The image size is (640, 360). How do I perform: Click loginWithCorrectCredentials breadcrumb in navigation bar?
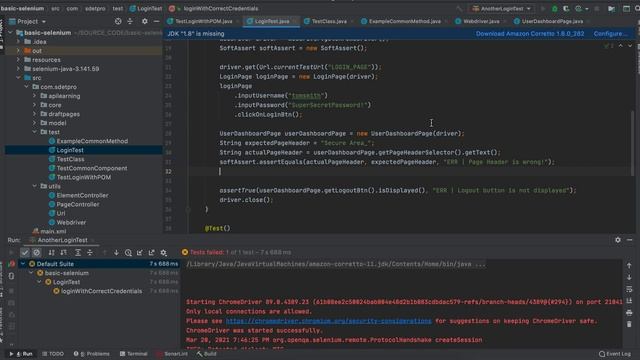click(220, 9)
